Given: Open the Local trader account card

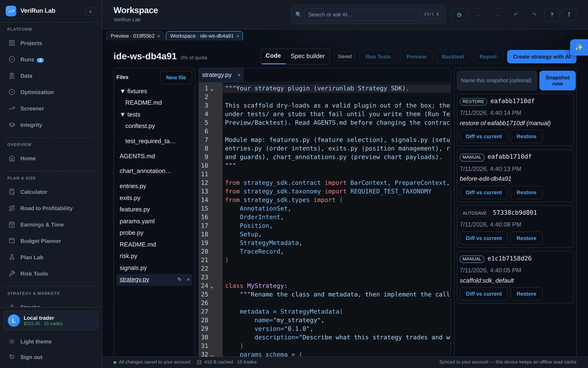Looking at the screenshot, I should pyautogui.click(x=51, y=321).
